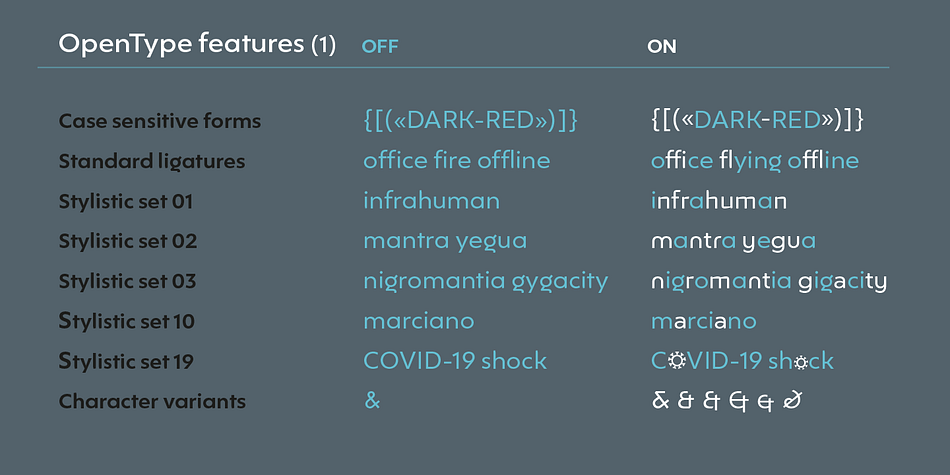Click the Stylistic set 19 label

[x=126, y=362]
